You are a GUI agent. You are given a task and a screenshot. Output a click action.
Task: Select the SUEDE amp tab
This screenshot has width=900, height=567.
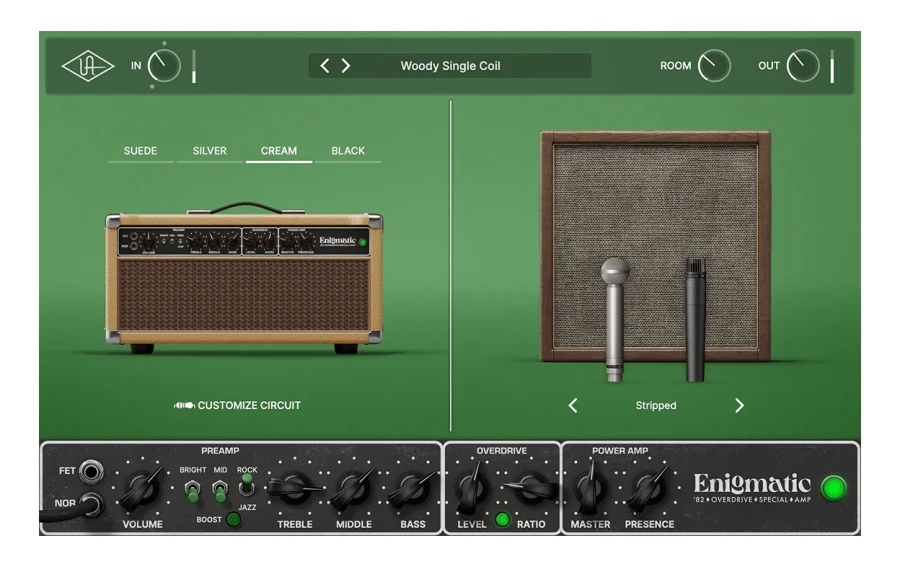point(140,152)
